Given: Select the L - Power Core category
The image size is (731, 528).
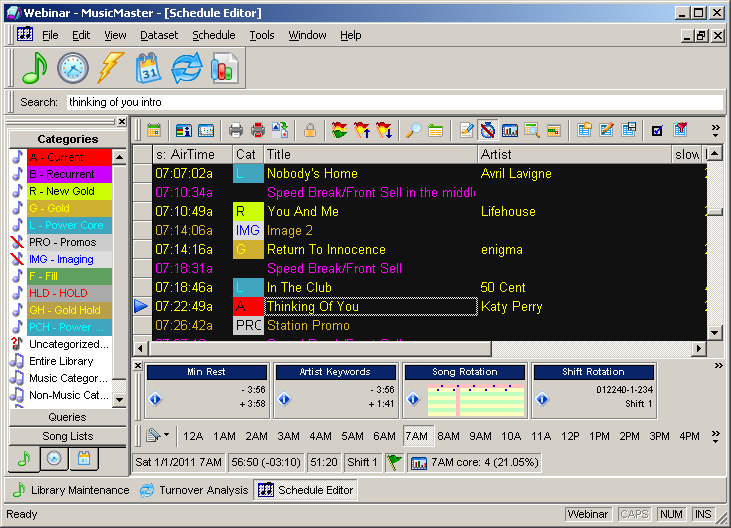Looking at the screenshot, I should click(x=69, y=225).
